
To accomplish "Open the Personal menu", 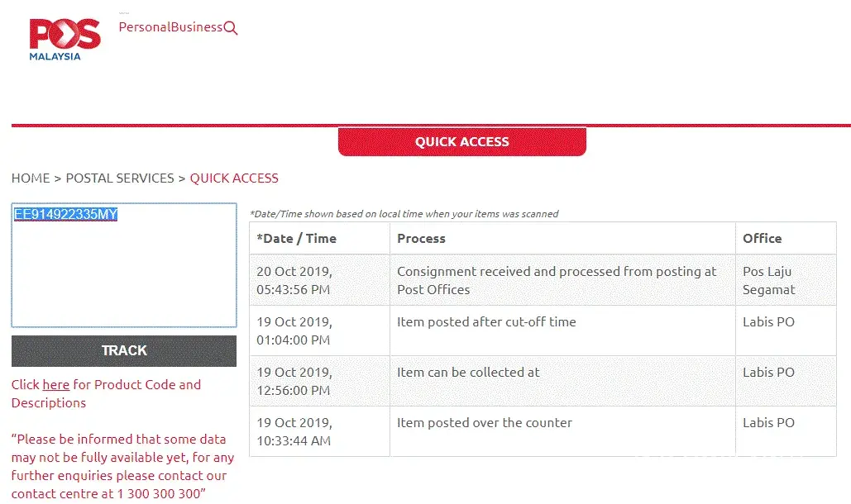I will tap(144, 27).
